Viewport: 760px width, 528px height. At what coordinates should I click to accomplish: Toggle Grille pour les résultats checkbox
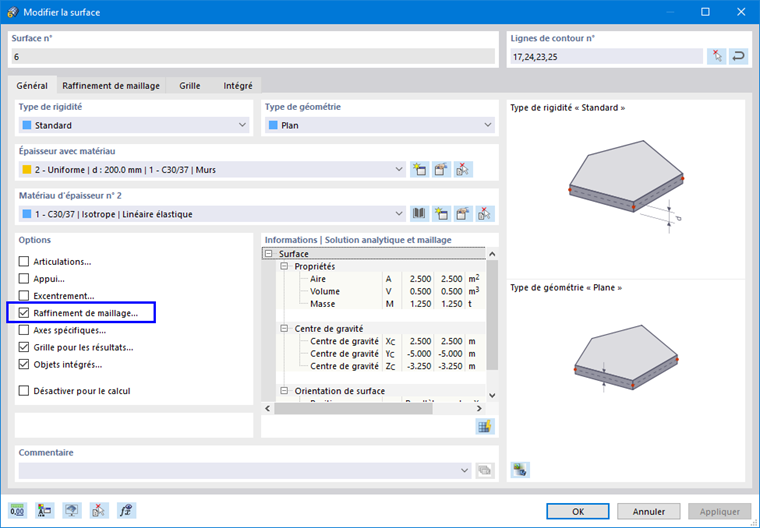pyautogui.click(x=24, y=347)
